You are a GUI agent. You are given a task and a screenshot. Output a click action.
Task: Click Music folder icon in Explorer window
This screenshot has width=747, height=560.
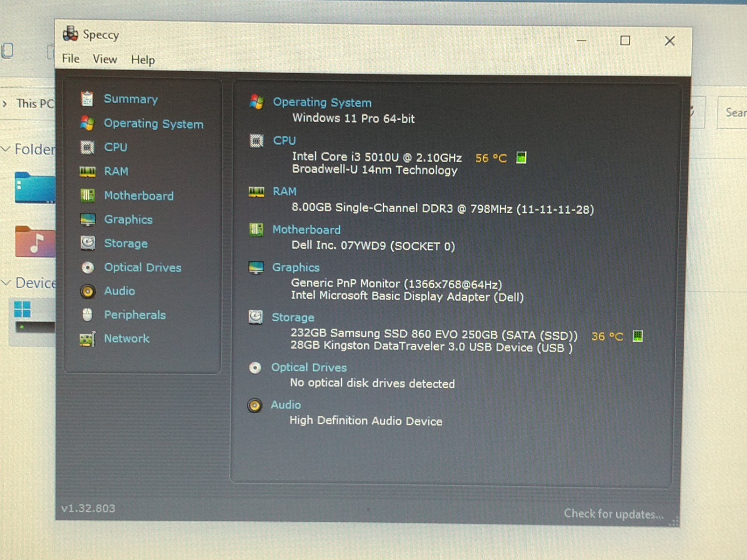(35, 242)
